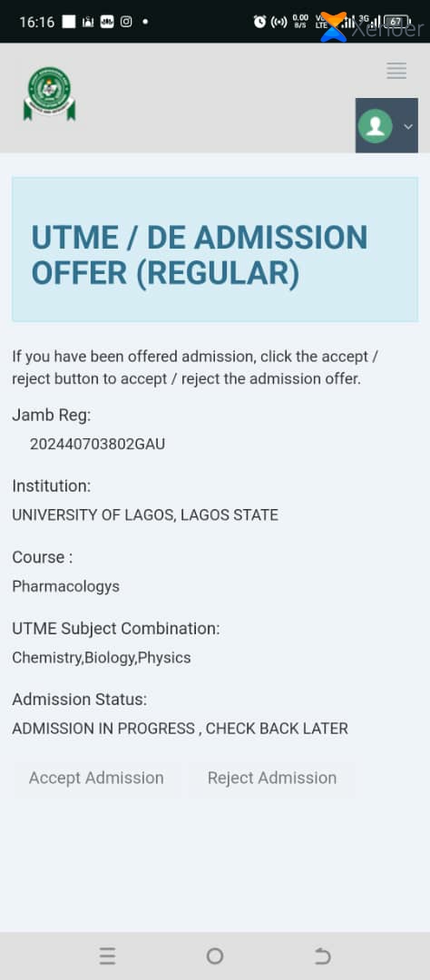Tap the Android back arrow button
Image resolution: width=430 pixels, height=980 pixels.
[322, 955]
